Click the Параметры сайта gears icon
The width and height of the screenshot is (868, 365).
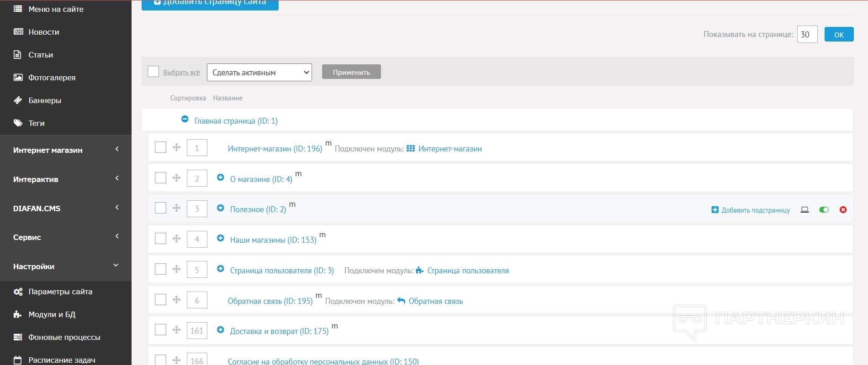18,292
